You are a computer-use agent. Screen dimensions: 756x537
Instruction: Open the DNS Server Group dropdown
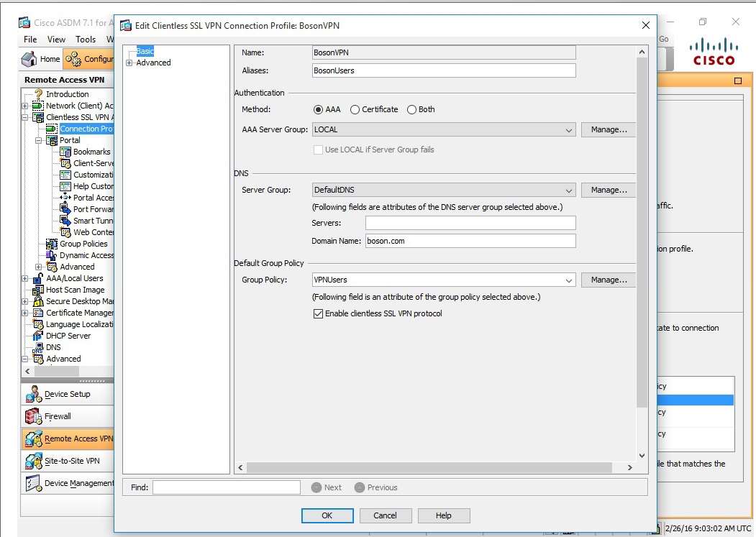(569, 191)
